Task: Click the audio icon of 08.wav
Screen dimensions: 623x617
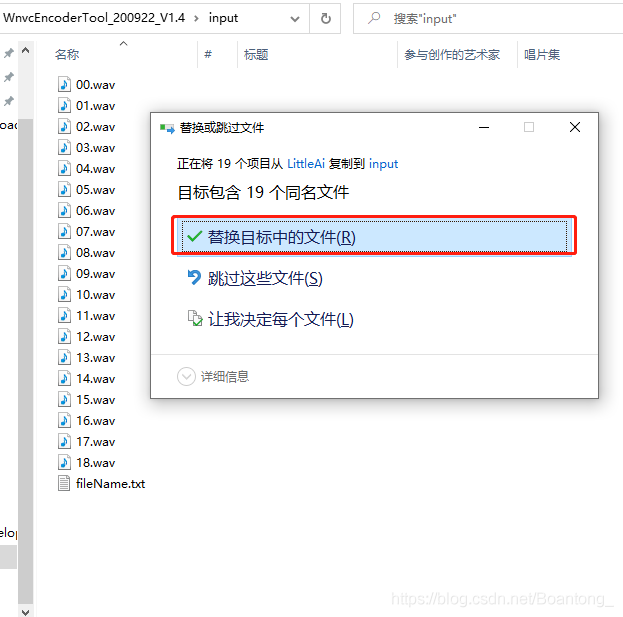Action: 64,252
